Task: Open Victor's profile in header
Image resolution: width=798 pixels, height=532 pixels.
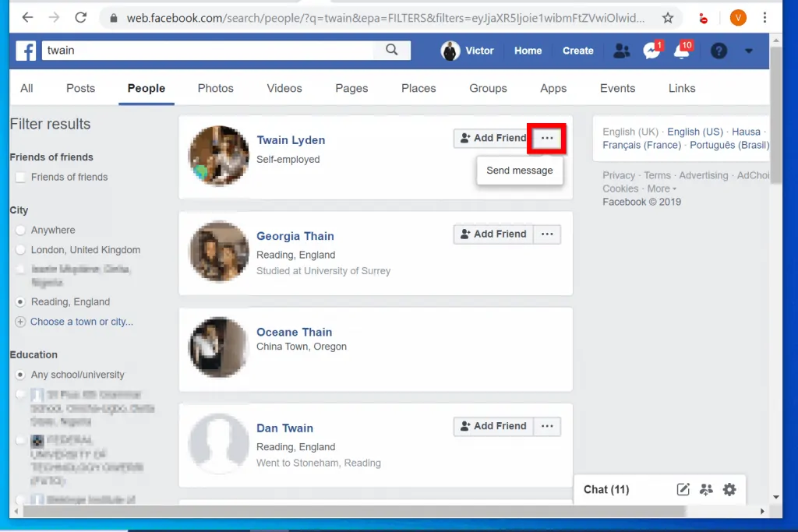Action: 468,51
